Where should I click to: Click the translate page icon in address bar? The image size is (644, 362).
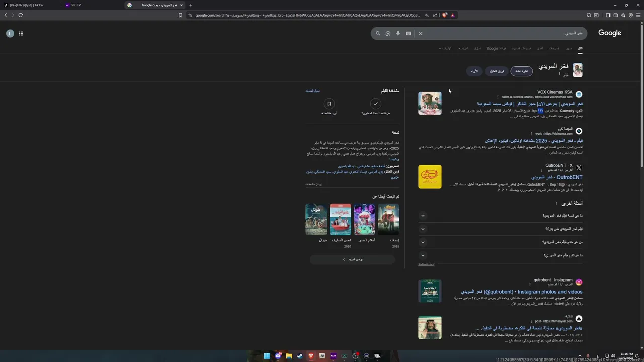(x=427, y=15)
